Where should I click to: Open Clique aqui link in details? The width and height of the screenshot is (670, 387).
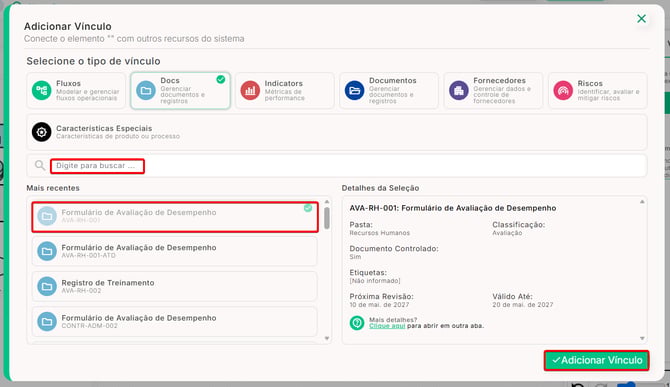387,326
